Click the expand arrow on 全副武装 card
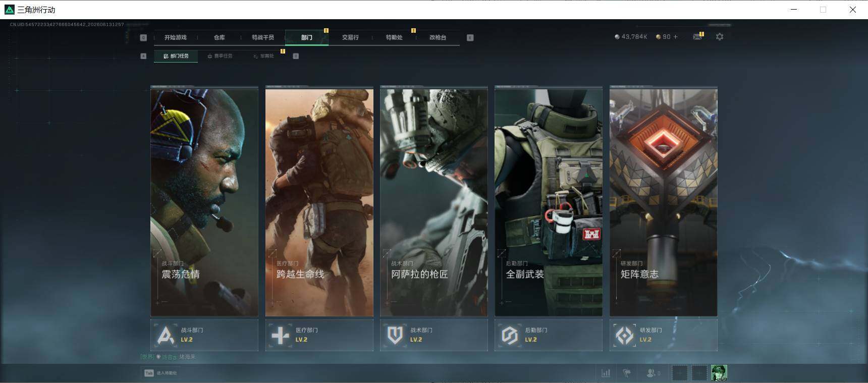Image resolution: width=868 pixels, height=383 pixels. point(502,253)
